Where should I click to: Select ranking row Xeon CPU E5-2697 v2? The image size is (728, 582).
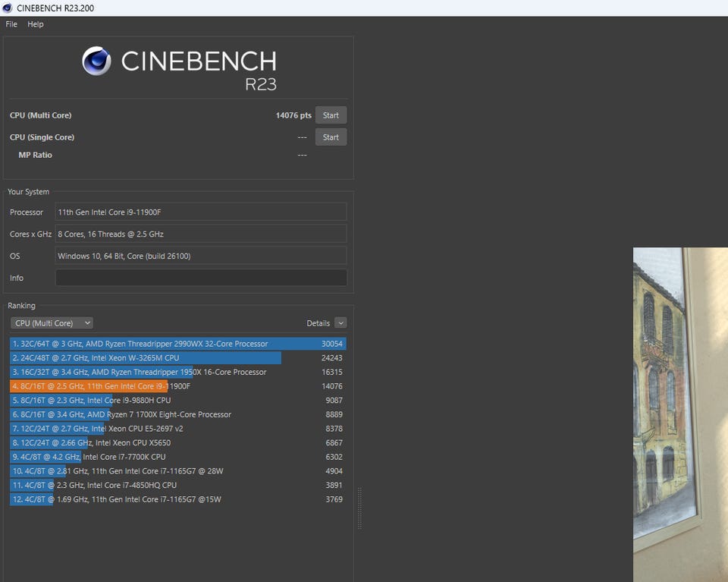(177, 428)
